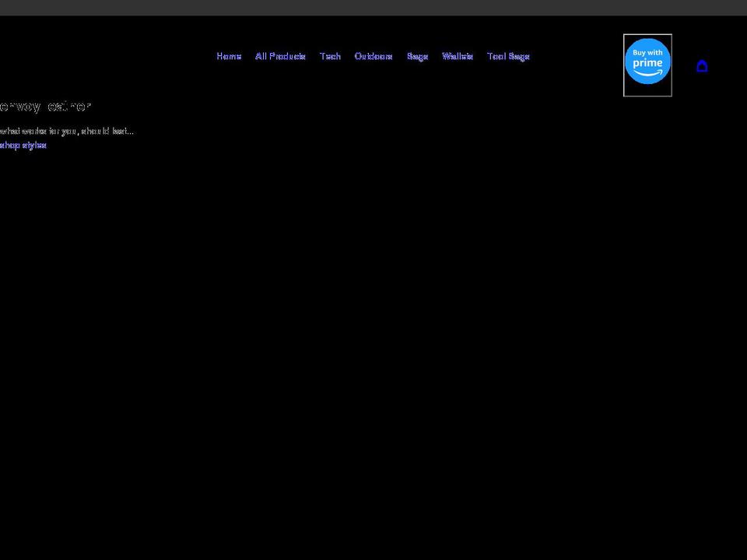This screenshot has width=747, height=560.
Task: Click the envoy leather heading
Action: [45, 107]
